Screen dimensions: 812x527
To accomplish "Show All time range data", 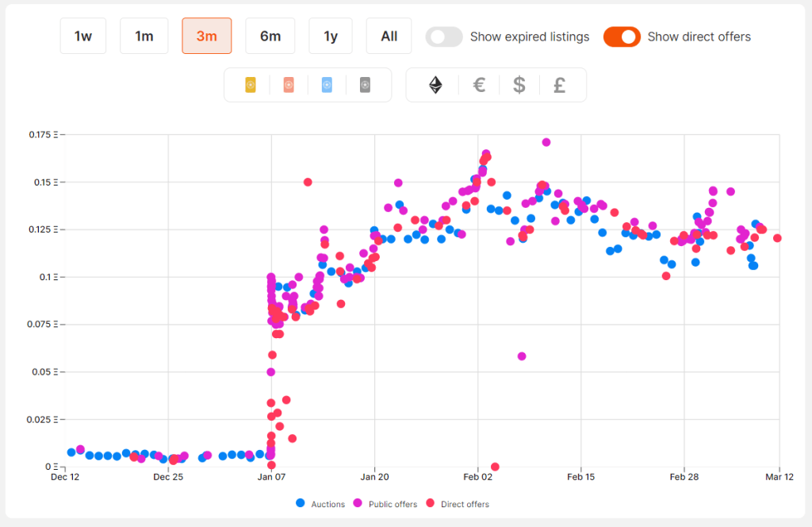I will [x=389, y=37].
